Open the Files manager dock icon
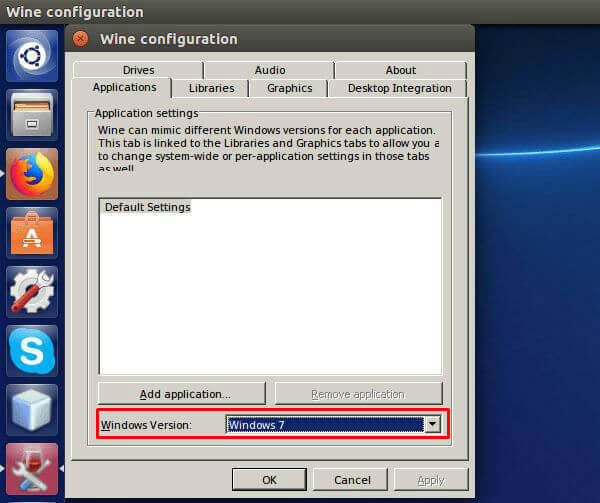Viewport: 600px width, 503px height. (32, 115)
